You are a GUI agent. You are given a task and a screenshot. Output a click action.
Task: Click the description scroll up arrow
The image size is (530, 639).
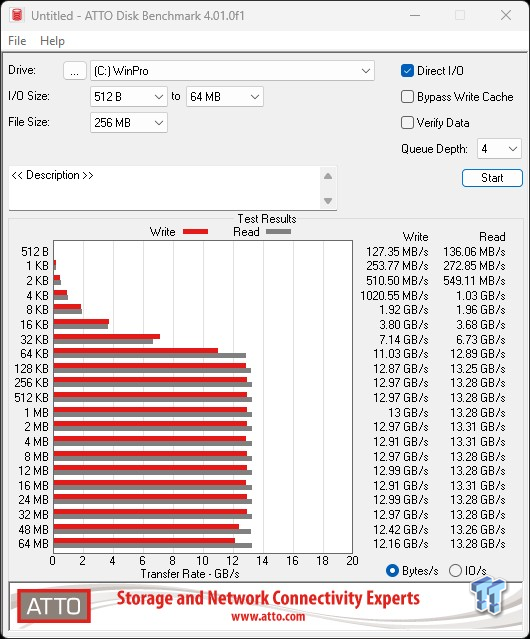click(328, 176)
